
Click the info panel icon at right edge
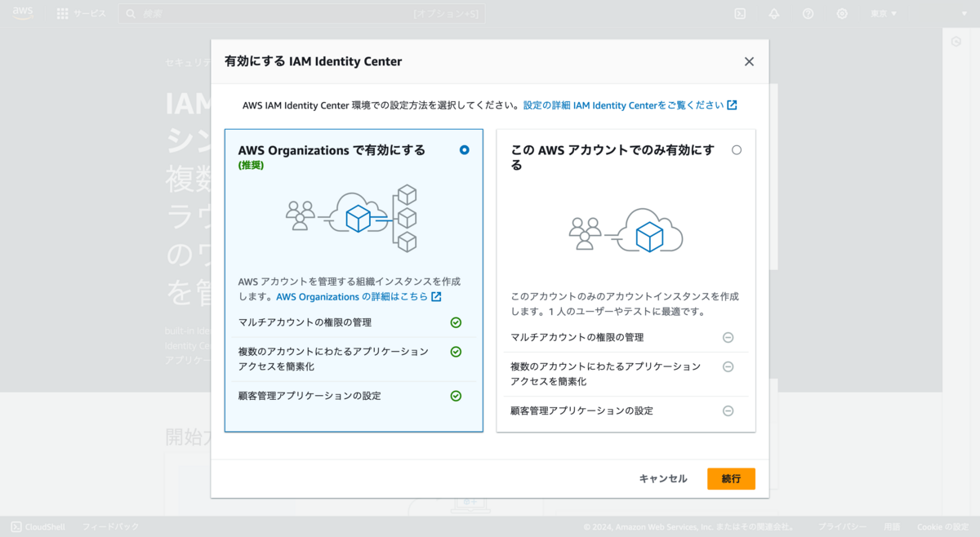coord(956,42)
